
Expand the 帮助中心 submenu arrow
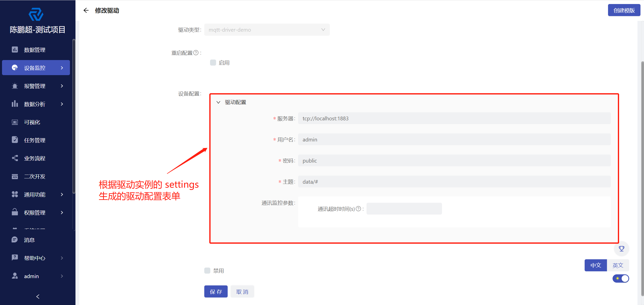click(x=62, y=258)
